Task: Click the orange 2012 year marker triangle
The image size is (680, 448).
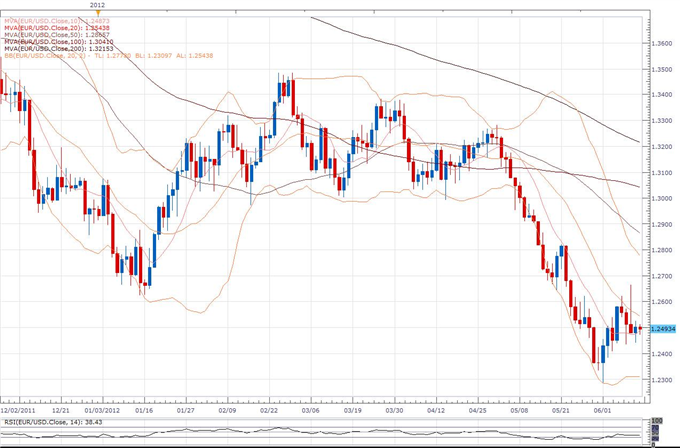Action: tap(98, 13)
